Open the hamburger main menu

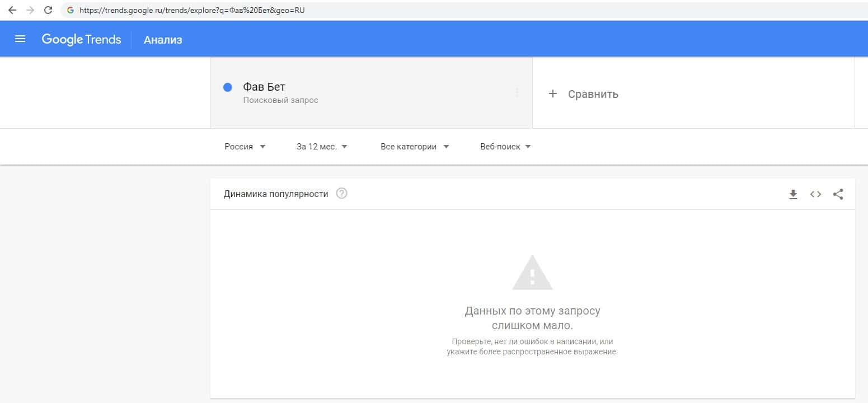coord(20,39)
